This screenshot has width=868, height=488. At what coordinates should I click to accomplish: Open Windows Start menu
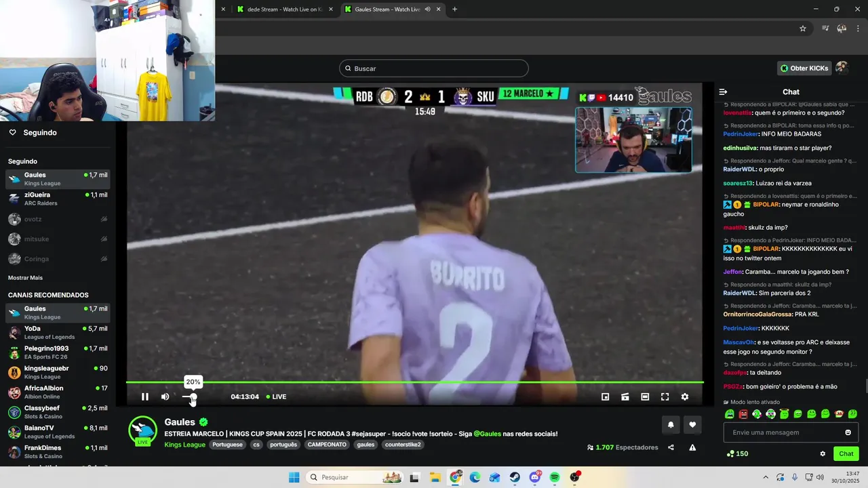click(x=294, y=477)
